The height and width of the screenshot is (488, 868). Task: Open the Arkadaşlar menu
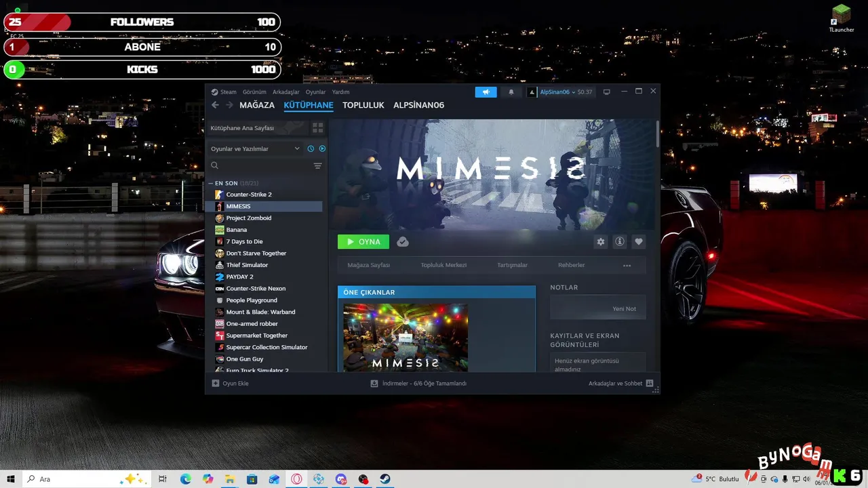[x=286, y=92]
